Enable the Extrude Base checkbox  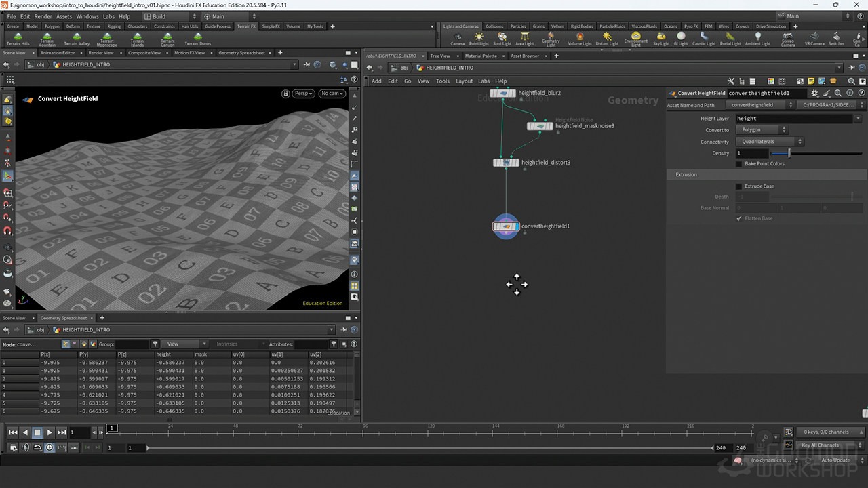tap(738, 186)
